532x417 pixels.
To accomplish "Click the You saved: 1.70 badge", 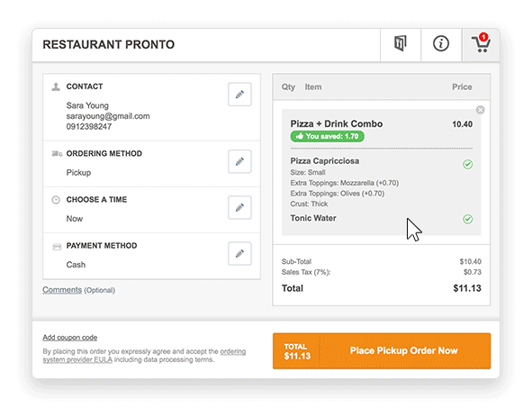I will point(327,136).
